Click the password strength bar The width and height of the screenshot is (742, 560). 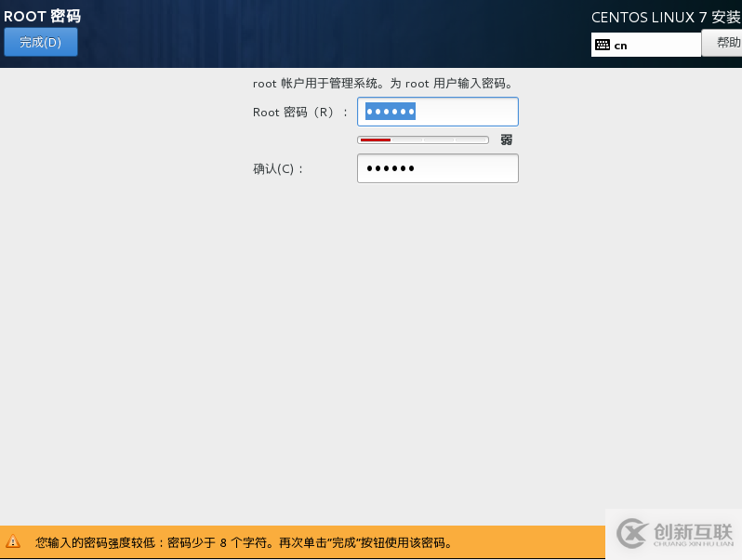(x=423, y=140)
